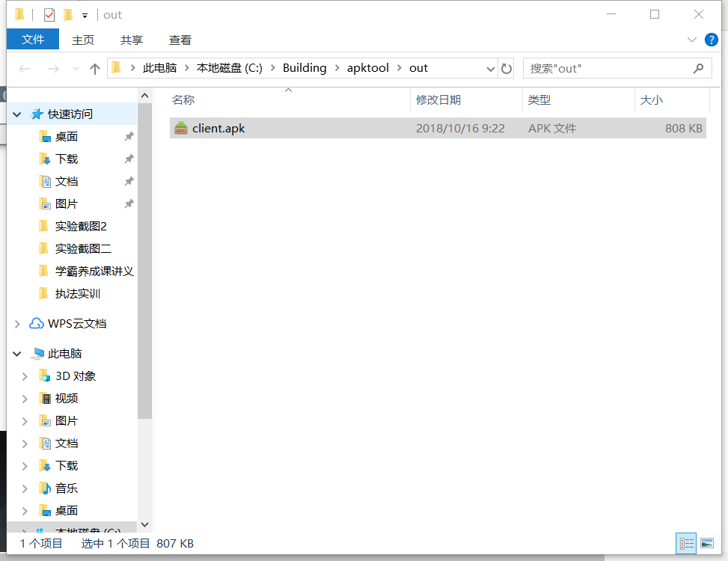Viewport: 728px width, 561px height.
Task: Expand 图片 under 此电脑
Action: point(25,421)
